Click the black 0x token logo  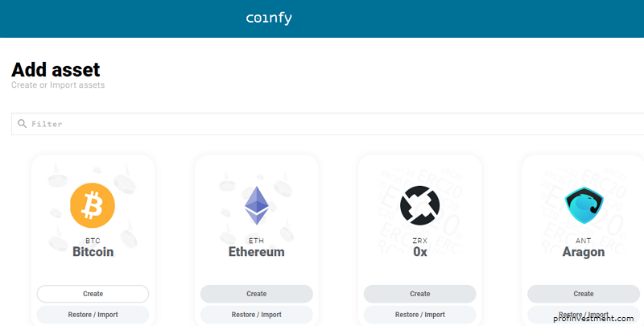pyautogui.click(x=419, y=205)
